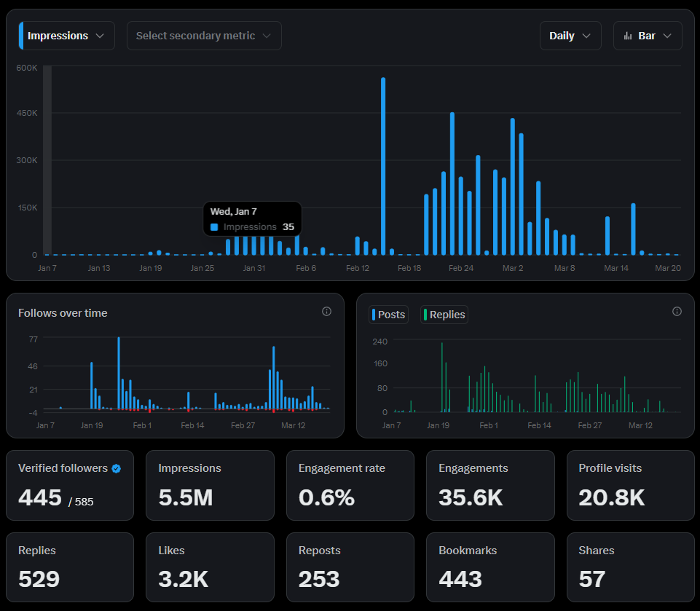The image size is (700, 611).
Task: Click info icon on Follows over time
Action: (x=327, y=312)
